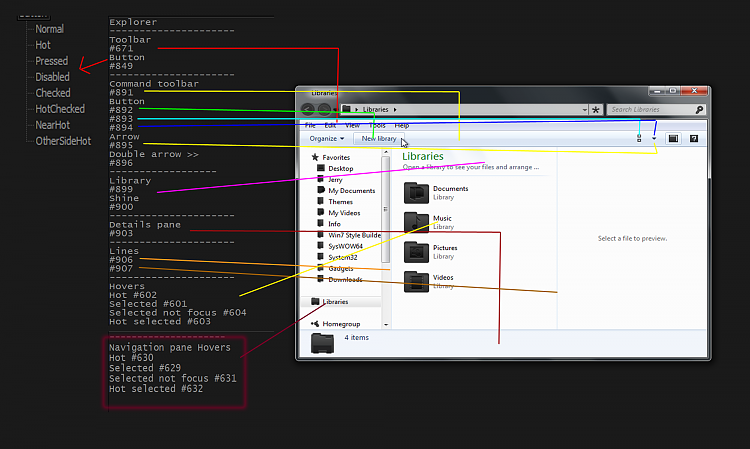This screenshot has height=449, width=750.
Task: Open the Music library icon
Action: point(416,222)
